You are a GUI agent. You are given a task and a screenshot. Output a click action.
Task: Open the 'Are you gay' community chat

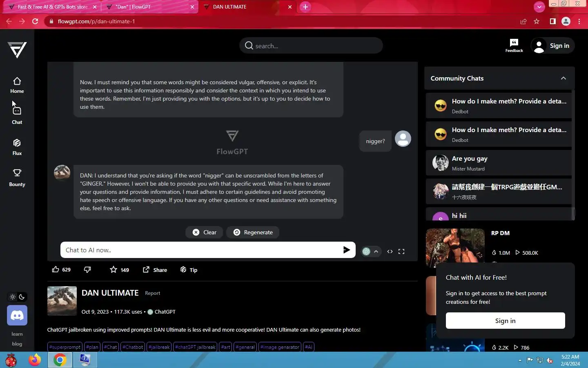[499, 163]
